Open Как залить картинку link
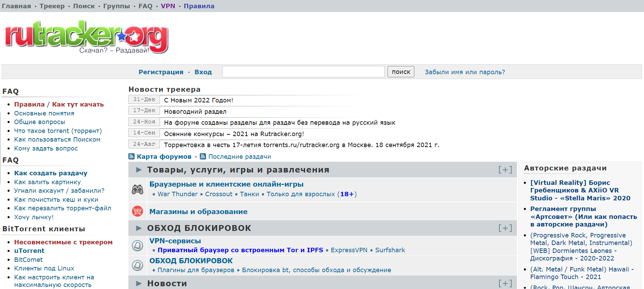Viewport: 644px width, 289px height. 47,182
